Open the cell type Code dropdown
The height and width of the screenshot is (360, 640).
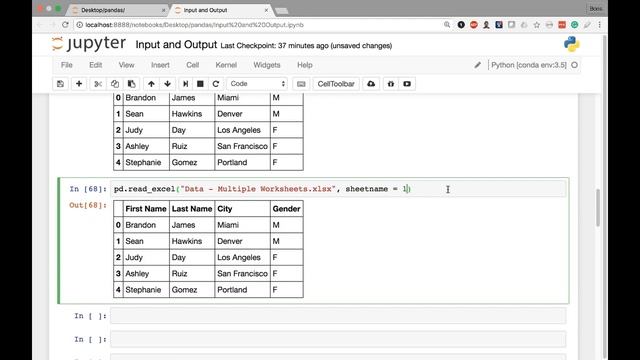[x=257, y=84]
